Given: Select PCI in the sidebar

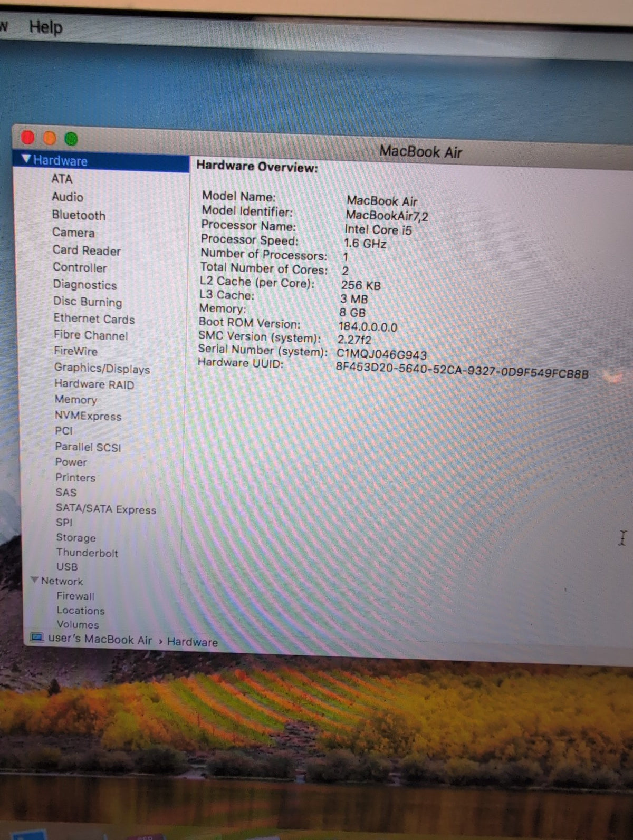Looking at the screenshot, I should (64, 431).
